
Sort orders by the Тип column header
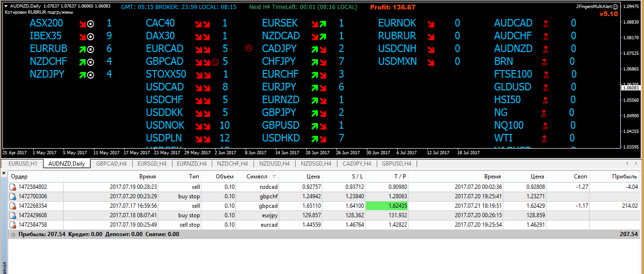click(x=181, y=177)
